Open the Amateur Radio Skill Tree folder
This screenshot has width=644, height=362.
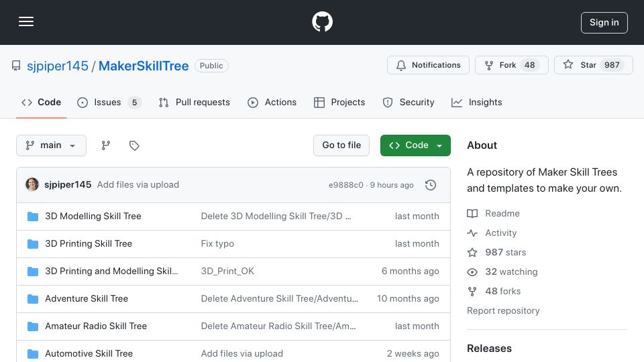click(x=96, y=326)
